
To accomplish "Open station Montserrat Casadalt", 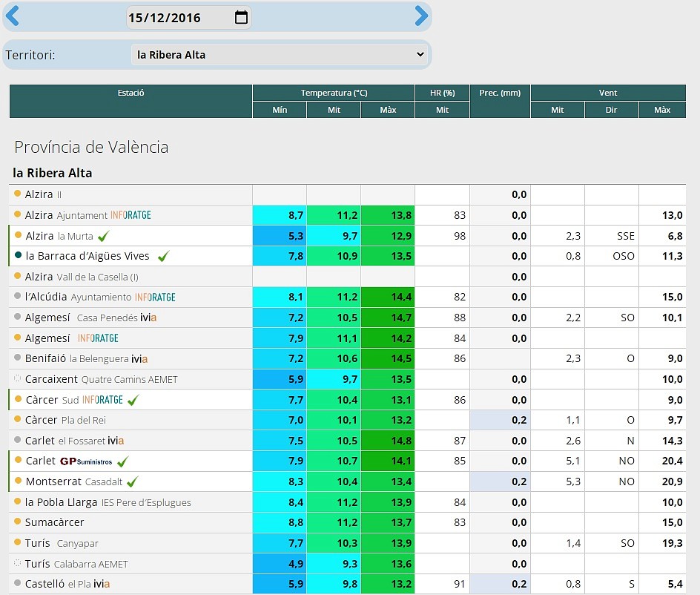I will 74,481.
